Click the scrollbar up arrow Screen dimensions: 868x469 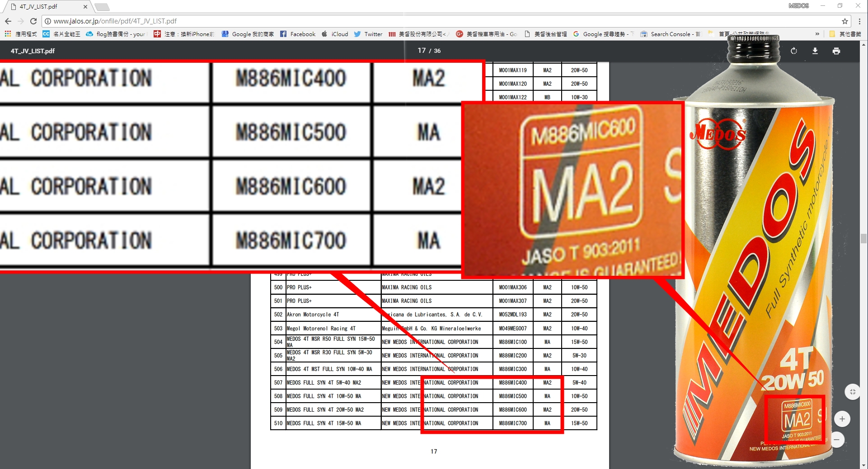(864, 45)
